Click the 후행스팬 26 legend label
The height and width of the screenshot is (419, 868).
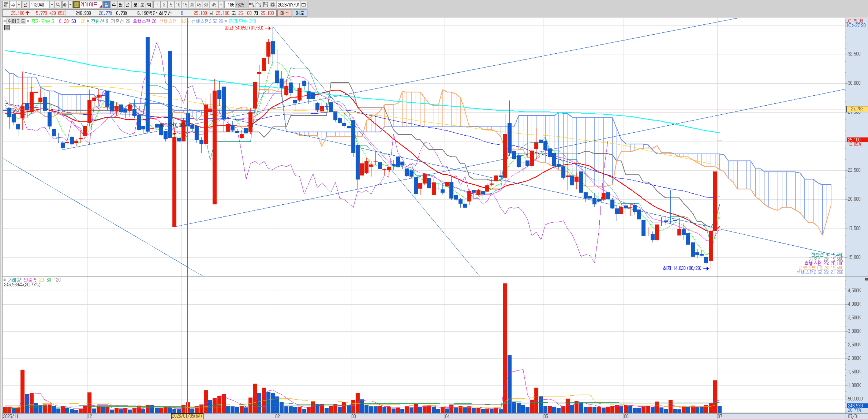[145, 21]
